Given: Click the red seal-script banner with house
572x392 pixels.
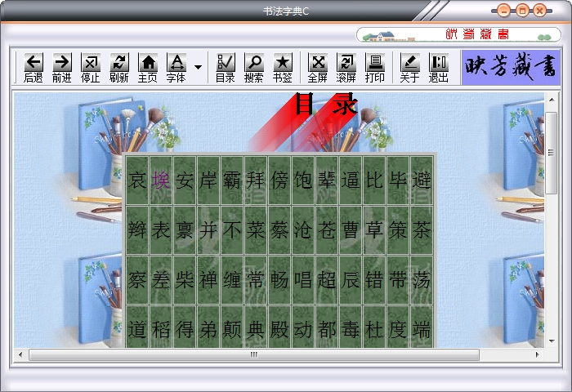Looking at the screenshot, I should pyautogui.click(x=458, y=34).
